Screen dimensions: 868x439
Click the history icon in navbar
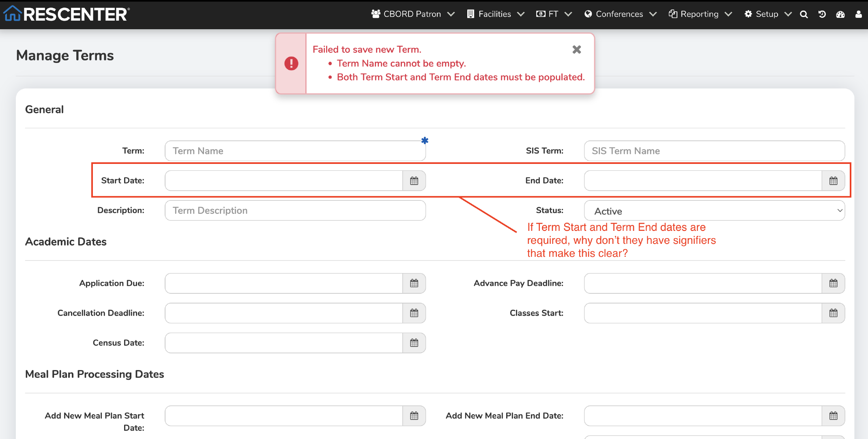coord(822,14)
